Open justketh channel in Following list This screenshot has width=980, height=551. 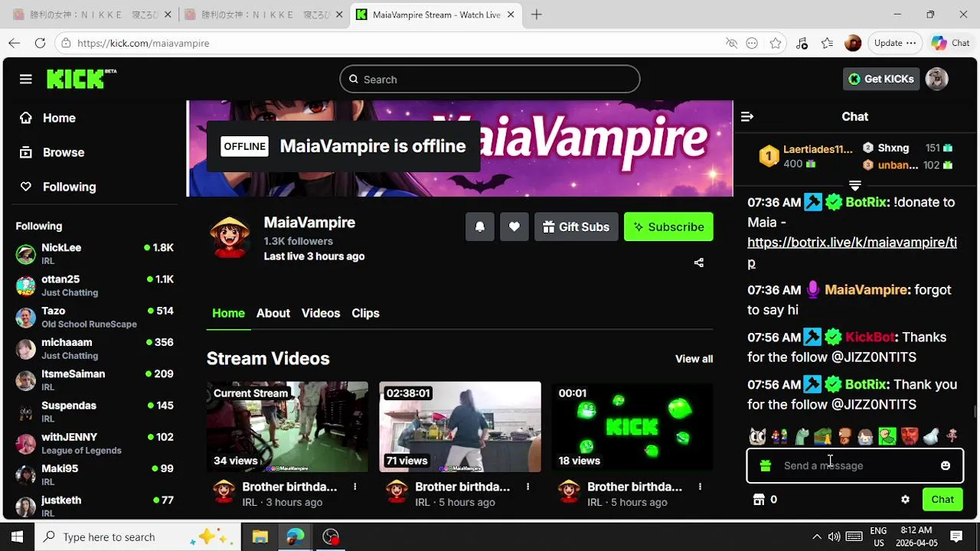coord(95,506)
